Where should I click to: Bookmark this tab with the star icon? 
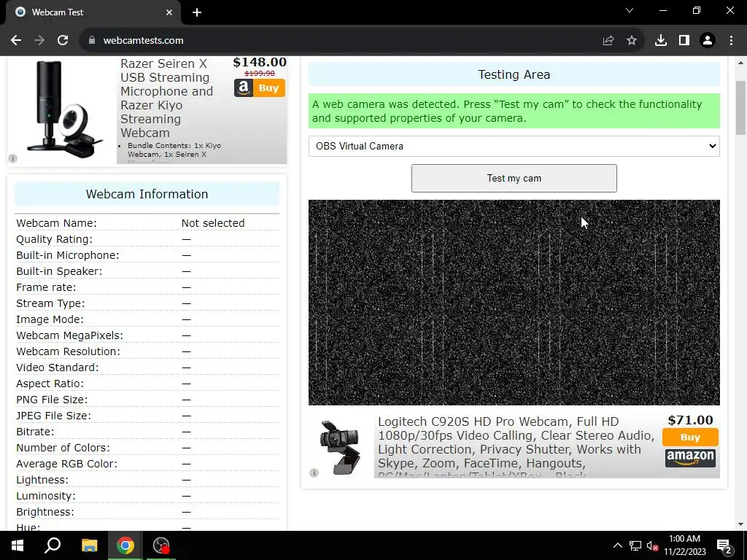[632, 41]
